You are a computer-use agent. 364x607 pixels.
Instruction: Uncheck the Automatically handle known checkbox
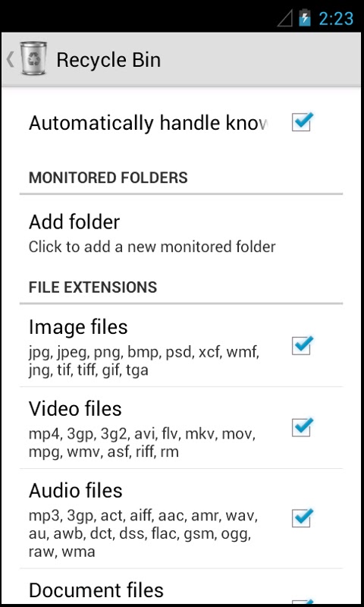[x=301, y=122]
